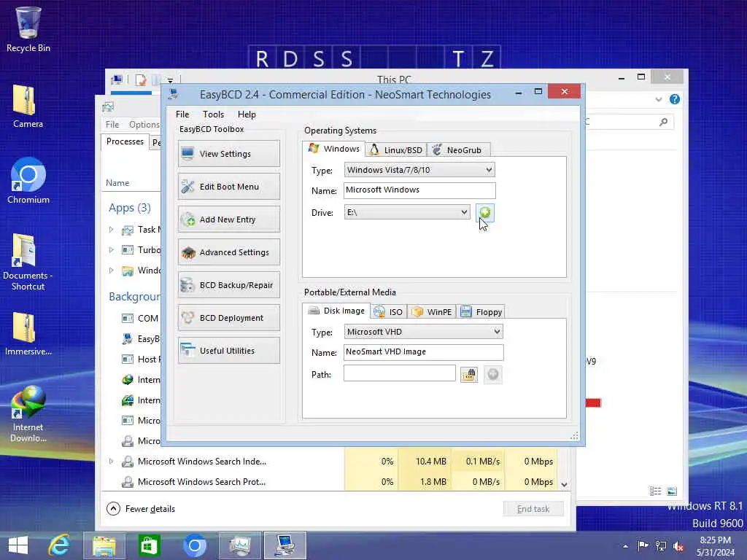Viewport: 747px width, 560px height.
Task: Switch This PC to details view icon
Action: click(656, 491)
